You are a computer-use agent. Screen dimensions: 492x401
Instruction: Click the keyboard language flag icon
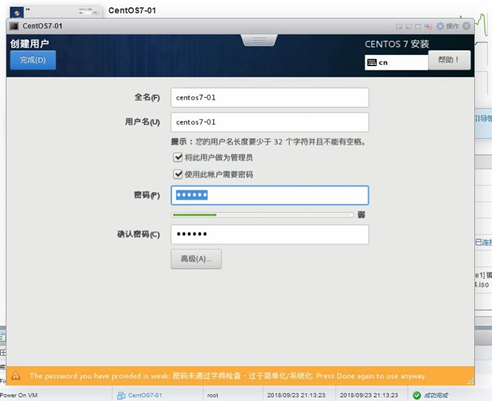(x=428, y=26)
